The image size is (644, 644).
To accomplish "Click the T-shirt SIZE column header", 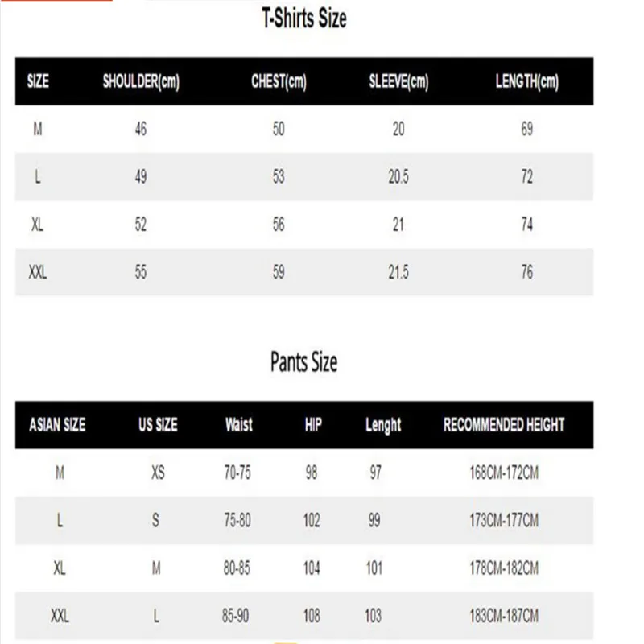I will [x=38, y=81].
